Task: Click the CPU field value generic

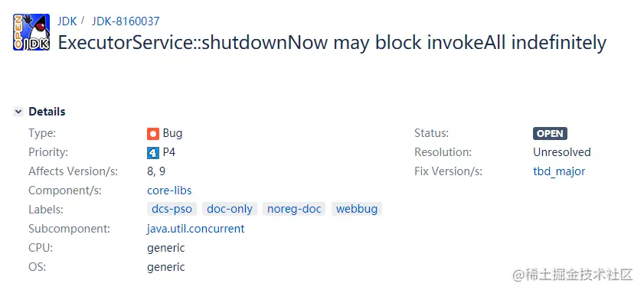Action: [166, 248]
